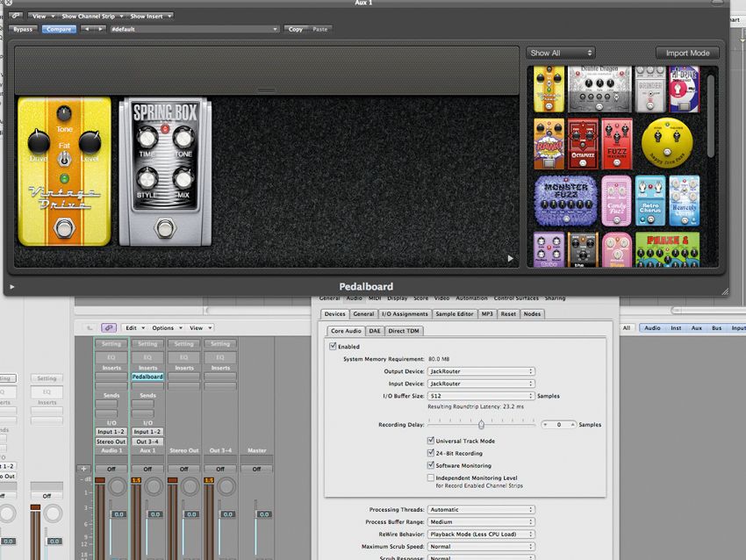Open the plugin View menu dropdown
The height and width of the screenshot is (560, 746).
43,16
